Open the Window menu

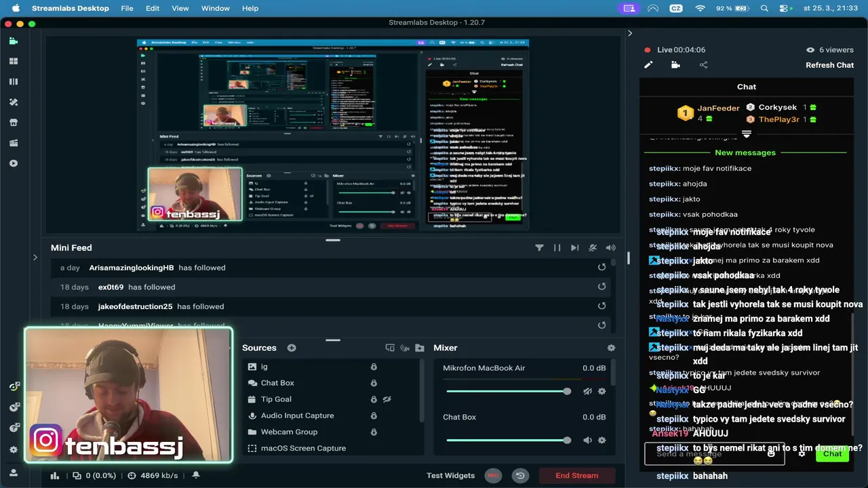[216, 8]
